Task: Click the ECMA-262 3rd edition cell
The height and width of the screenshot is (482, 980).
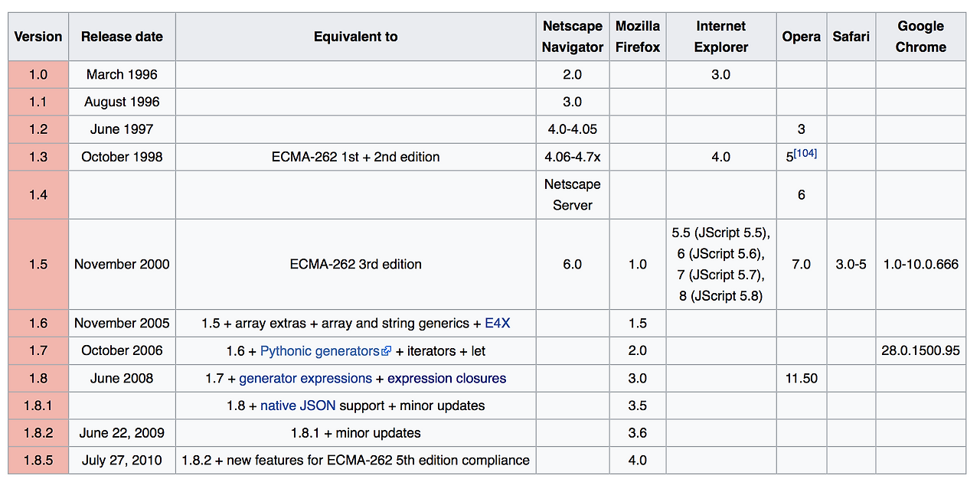Action: (x=355, y=265)
